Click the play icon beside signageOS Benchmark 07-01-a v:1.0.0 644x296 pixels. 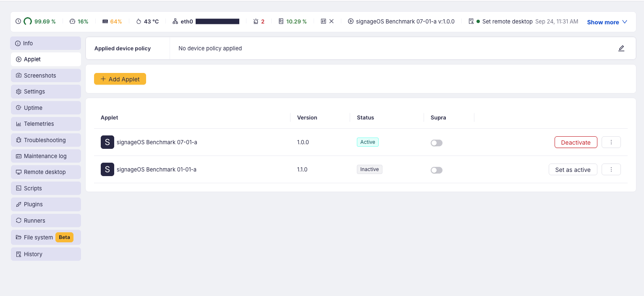(x=351, y=21)
